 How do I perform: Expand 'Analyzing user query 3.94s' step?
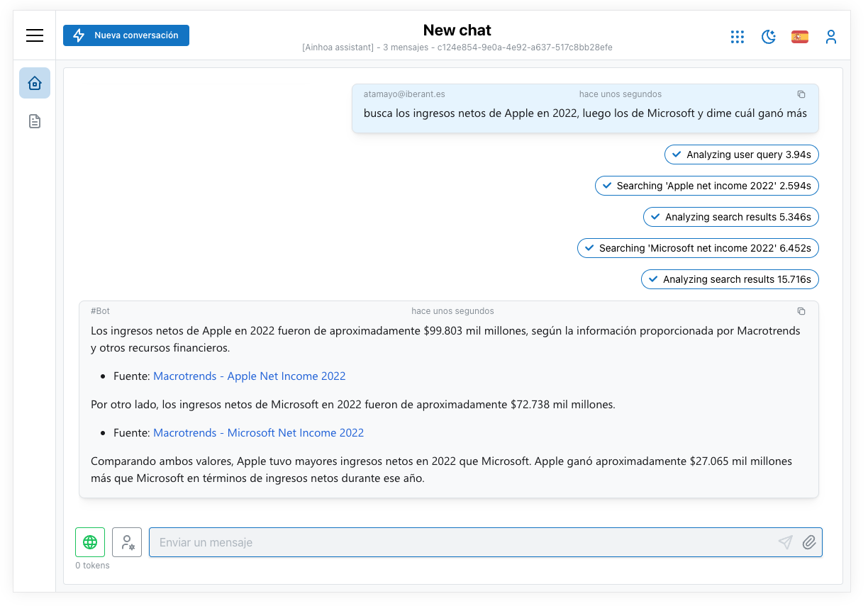tap(742, 155)
